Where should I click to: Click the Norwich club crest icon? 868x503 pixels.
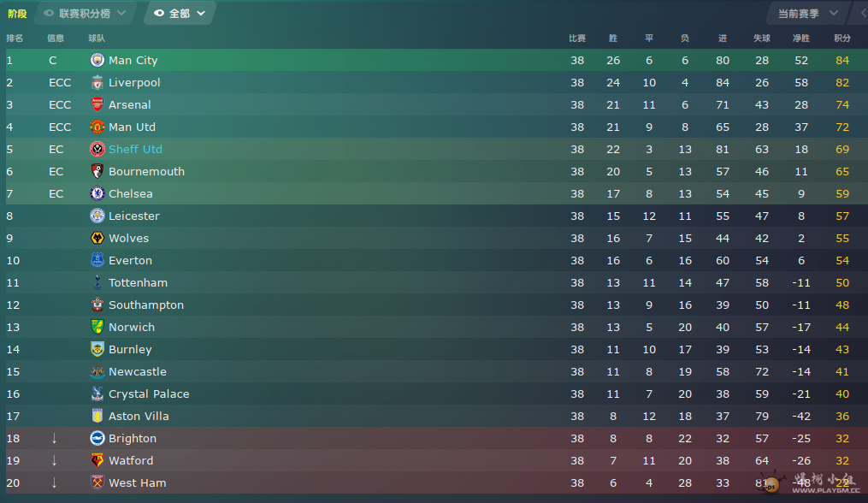pos(97,327)
